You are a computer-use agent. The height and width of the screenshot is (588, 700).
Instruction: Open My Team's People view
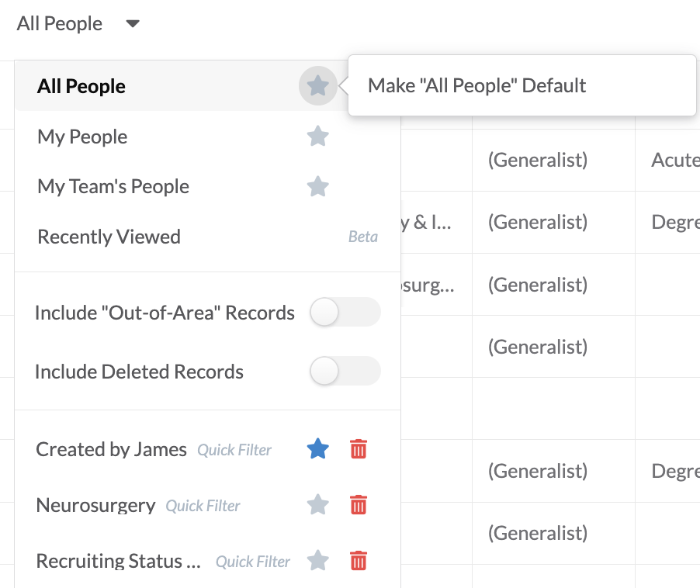pos(113,187)
